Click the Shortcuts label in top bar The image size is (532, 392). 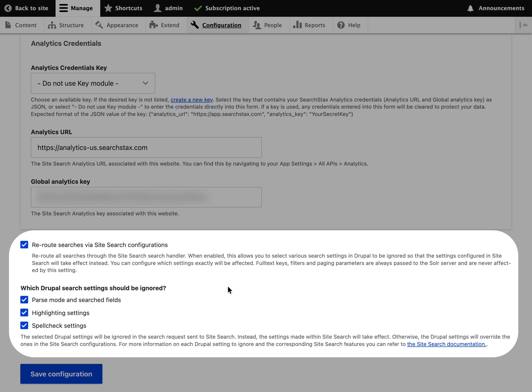click(x=129, y=8)
